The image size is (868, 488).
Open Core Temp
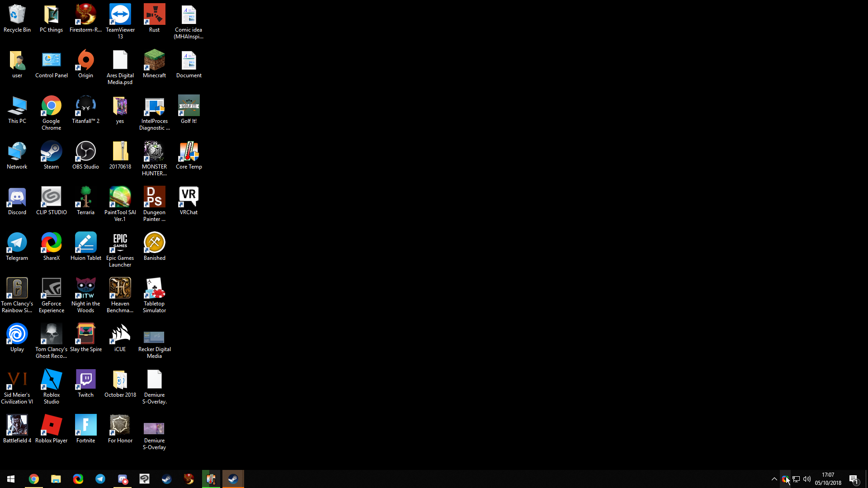click(189, 151)
